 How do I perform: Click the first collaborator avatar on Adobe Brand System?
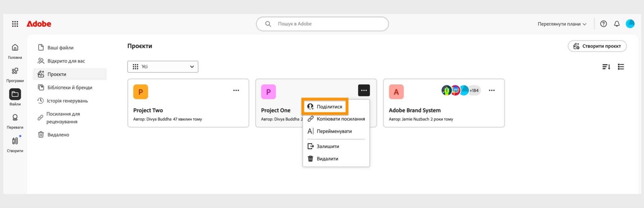446,90
